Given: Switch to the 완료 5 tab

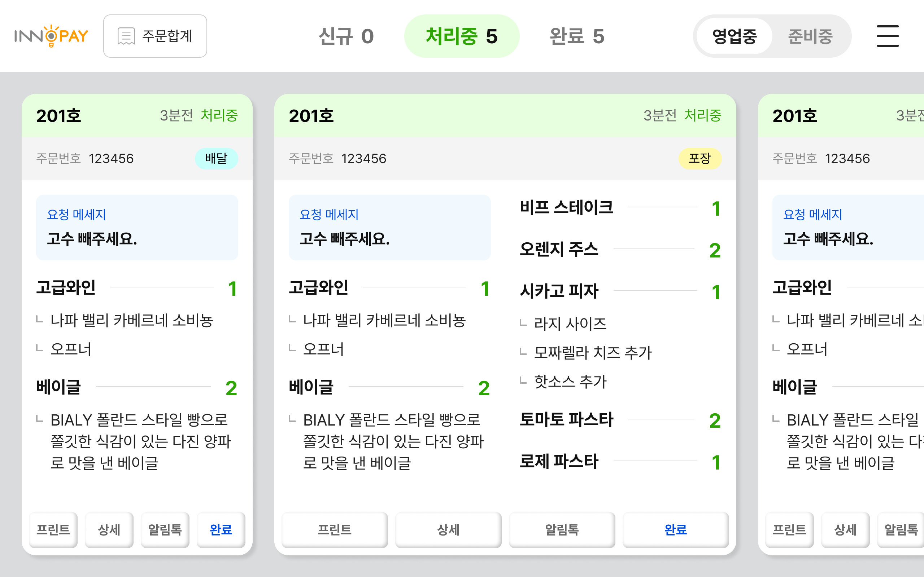Looking at the screenshot, I should click(577, 36).
